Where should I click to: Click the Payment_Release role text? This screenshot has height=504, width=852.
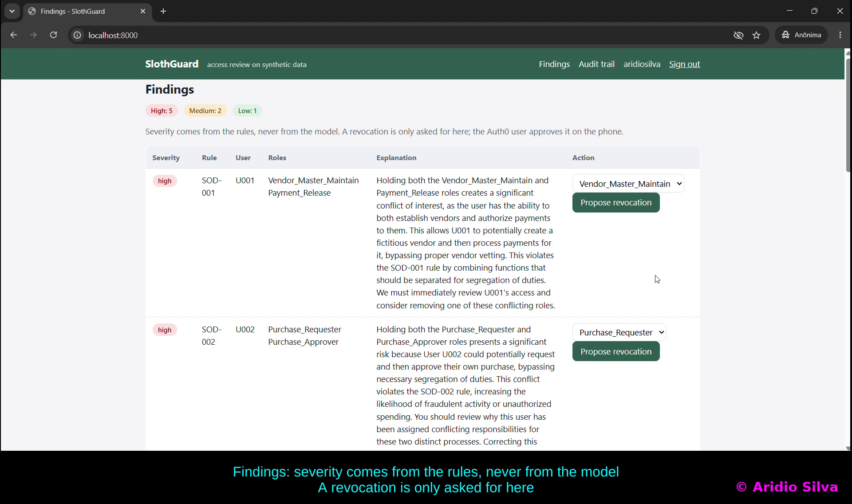tap(300, 193)
